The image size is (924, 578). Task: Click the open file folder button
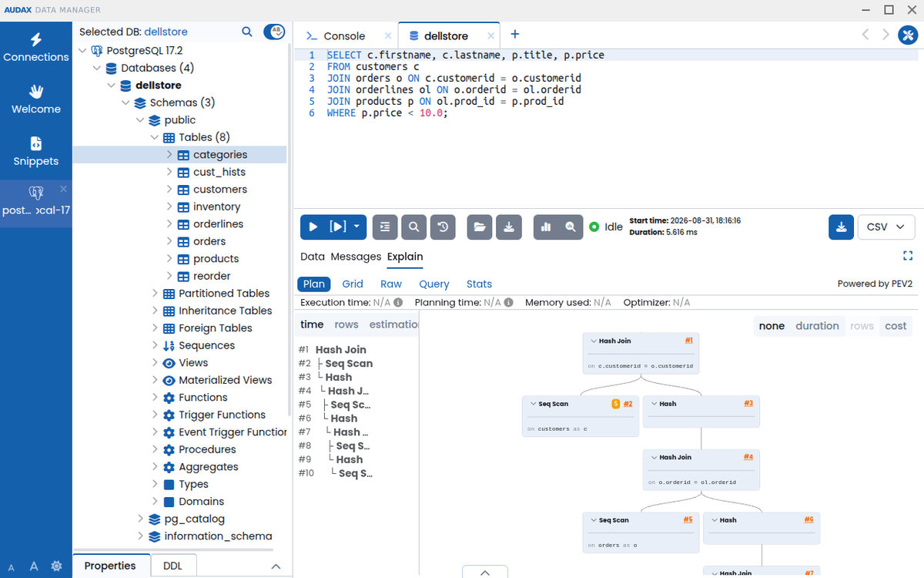(x=480, y=227)
